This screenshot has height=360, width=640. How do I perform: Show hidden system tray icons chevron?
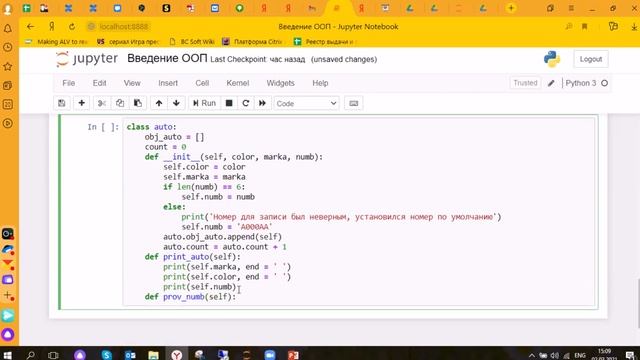click(x=531, y=355)
